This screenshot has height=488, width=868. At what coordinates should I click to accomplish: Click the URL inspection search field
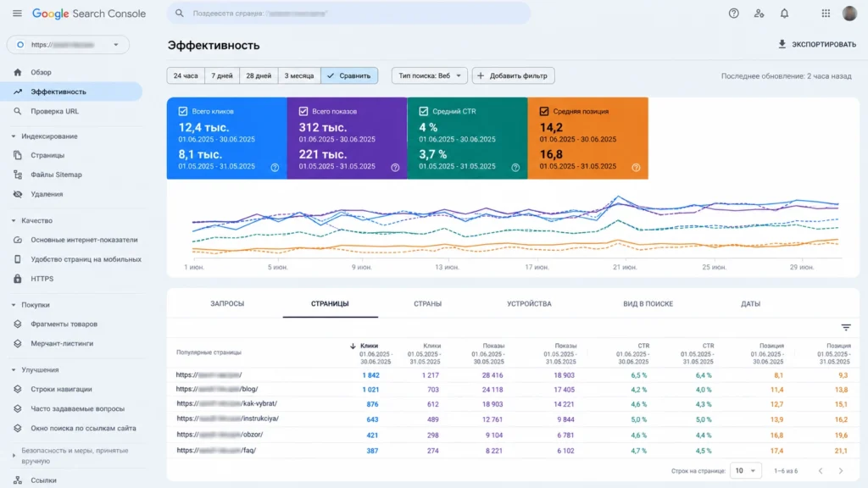click(x=348, y=14)
